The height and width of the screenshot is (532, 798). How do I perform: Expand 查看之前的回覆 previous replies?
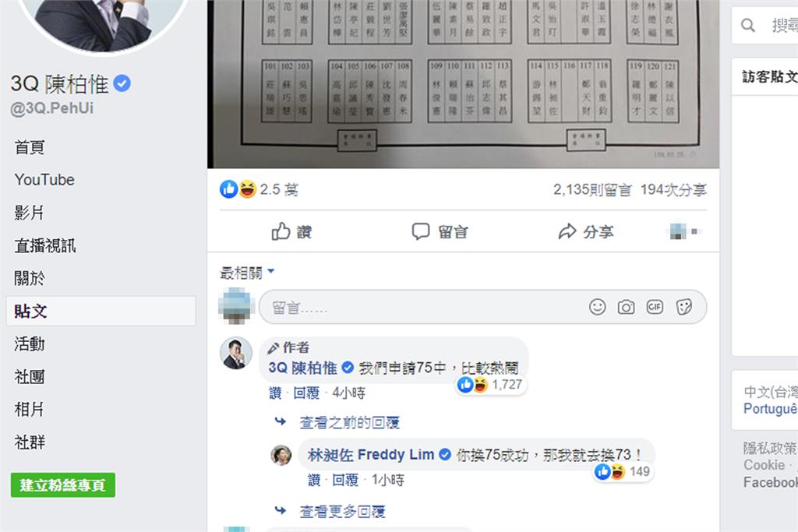pyautogui.click(x=349, y=423)
